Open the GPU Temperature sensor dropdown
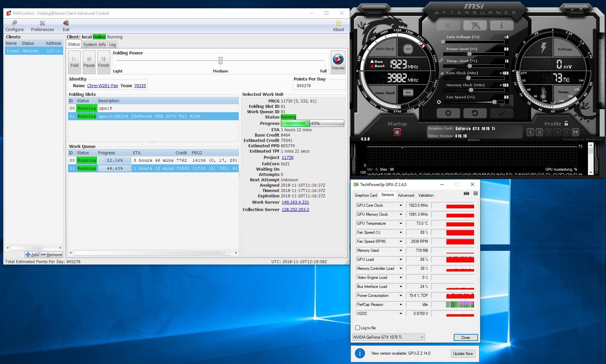Viewport: 606px width, 364px height. click(401, 223)
